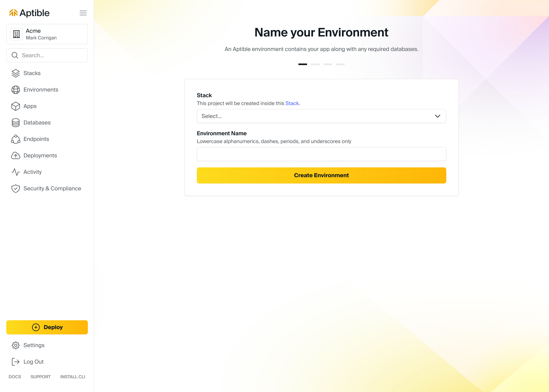Click the Stack dropdown chevron arrow
The image size is (549, 392).
point(437,116)
